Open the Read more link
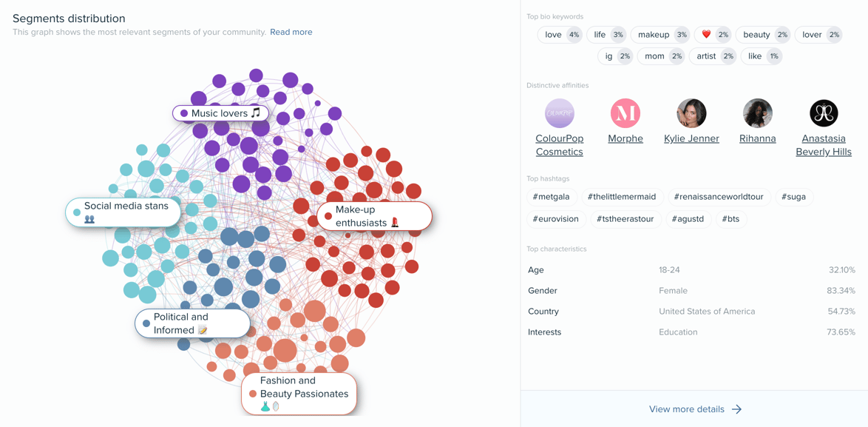This screenshot has height=427, width=868. click(291, 32)
